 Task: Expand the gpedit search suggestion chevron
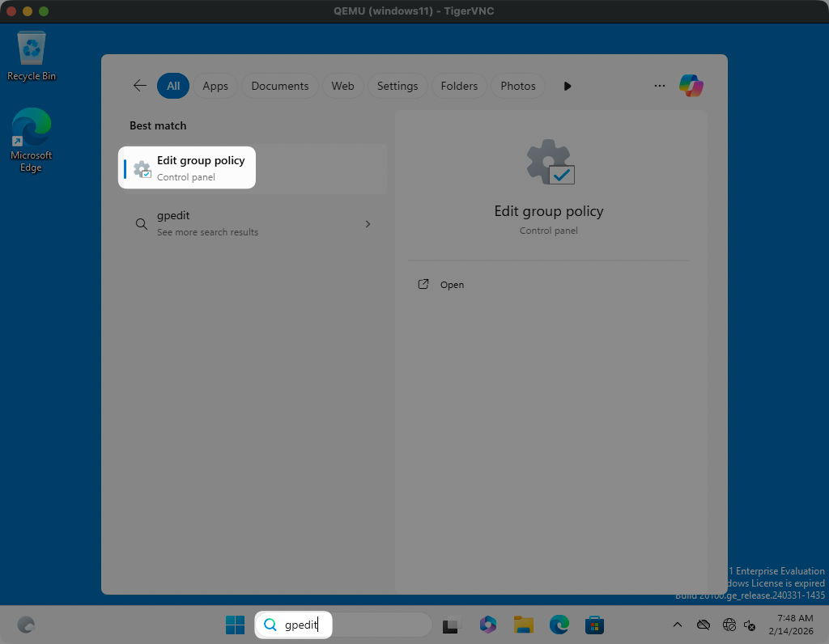[368, 224]
